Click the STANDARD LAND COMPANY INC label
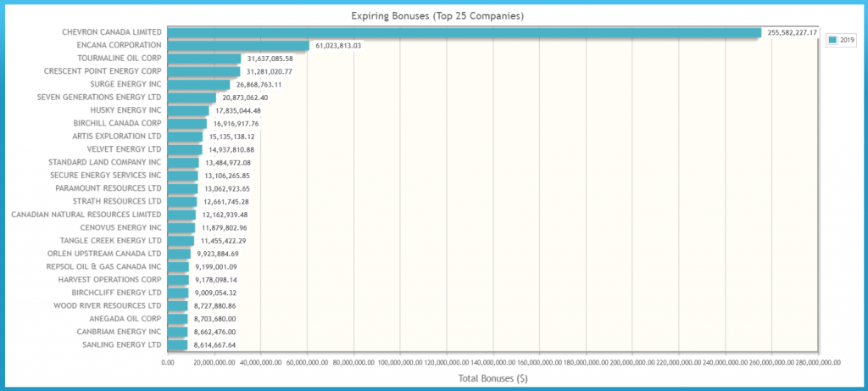Image resolution: width=868 pixels, height=391 pixels. tap(105, 162)
